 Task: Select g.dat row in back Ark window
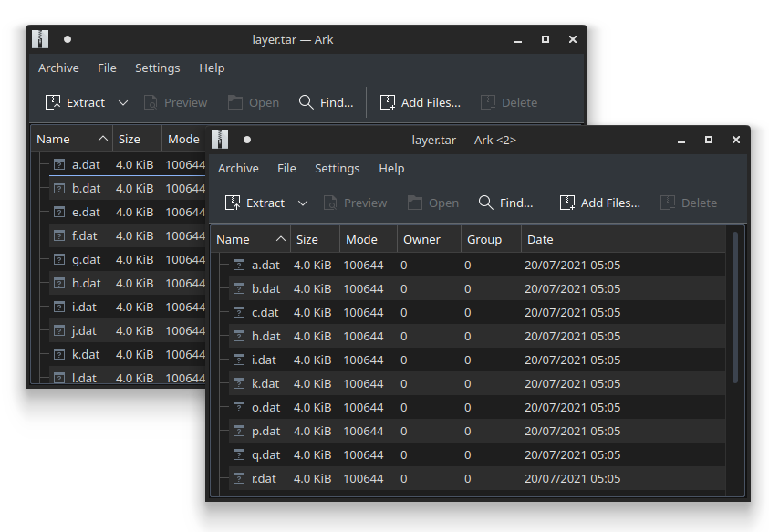click(x=127, y=259)
